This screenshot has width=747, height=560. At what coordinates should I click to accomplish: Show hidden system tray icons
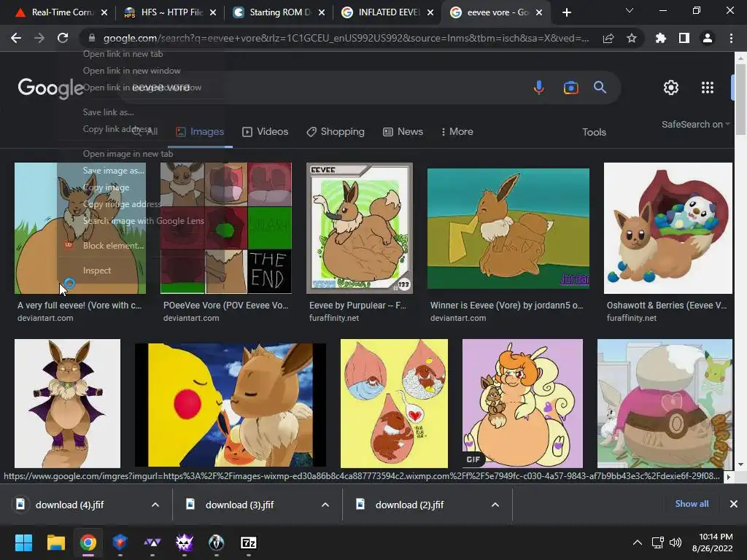pyautogui.click(x=637, y=542)
